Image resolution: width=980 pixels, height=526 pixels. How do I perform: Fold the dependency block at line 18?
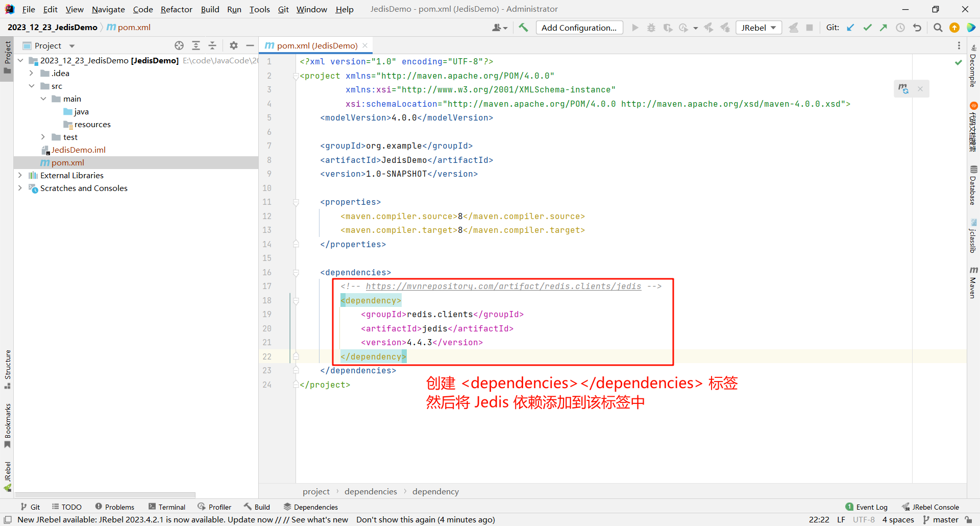pos(296,300)
